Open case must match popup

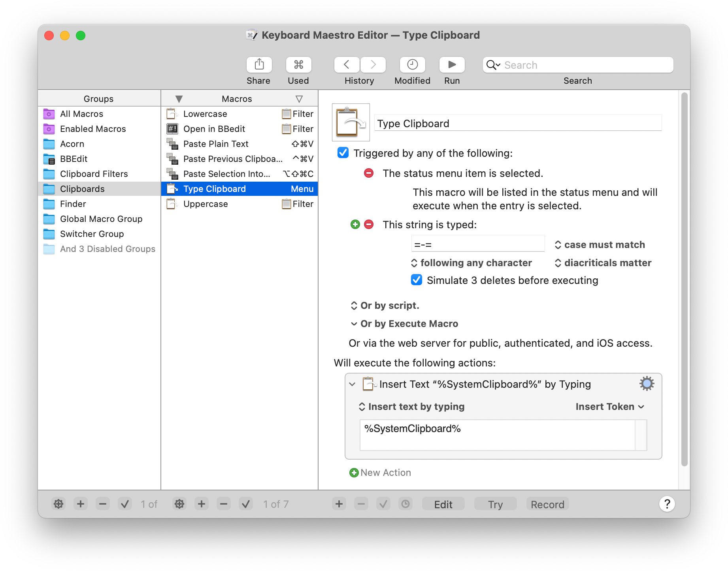[600, 245]
